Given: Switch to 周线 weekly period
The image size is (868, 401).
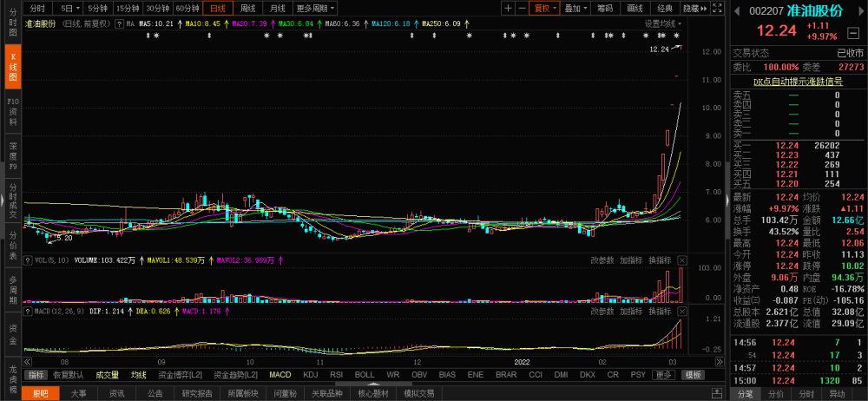Looking at the screenshot, I should pyautogui.click(x=247, y=9).
